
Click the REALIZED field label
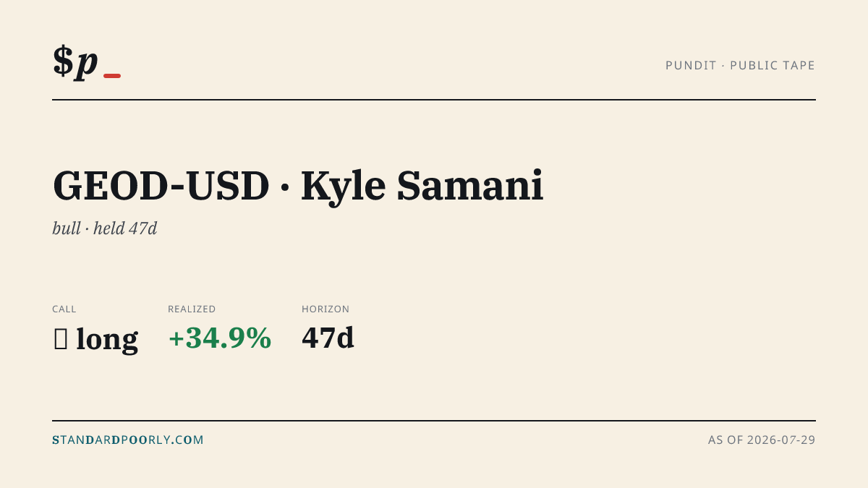coord(192,309)
